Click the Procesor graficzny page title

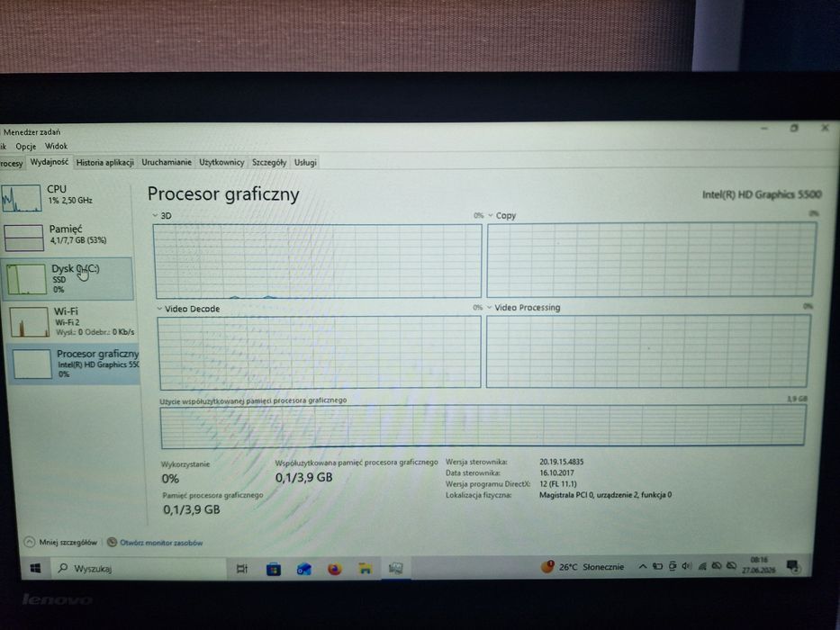223,194
